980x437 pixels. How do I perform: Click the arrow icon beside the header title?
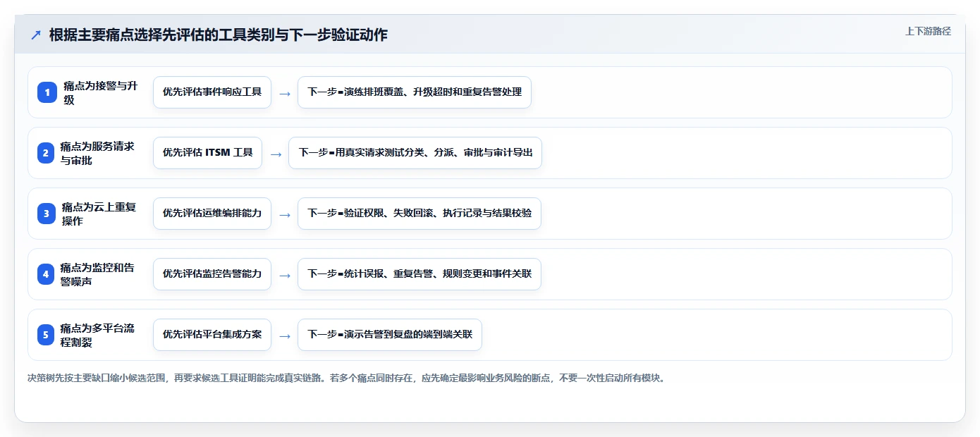click(x=36, y=35)
